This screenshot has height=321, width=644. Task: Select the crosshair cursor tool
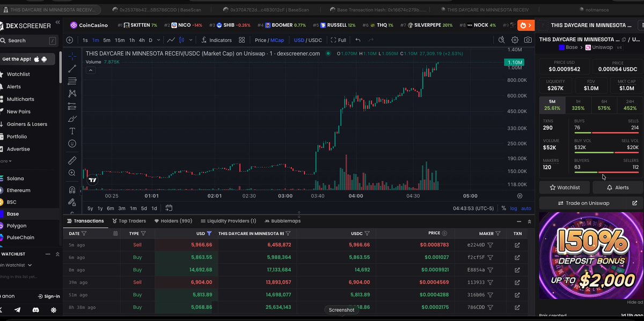72,56
